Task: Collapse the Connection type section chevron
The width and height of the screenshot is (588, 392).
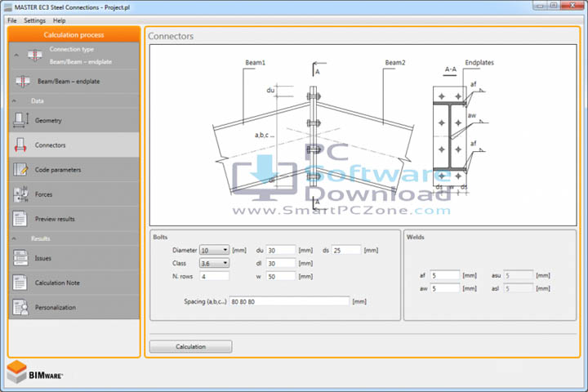Action: point(16,56)
